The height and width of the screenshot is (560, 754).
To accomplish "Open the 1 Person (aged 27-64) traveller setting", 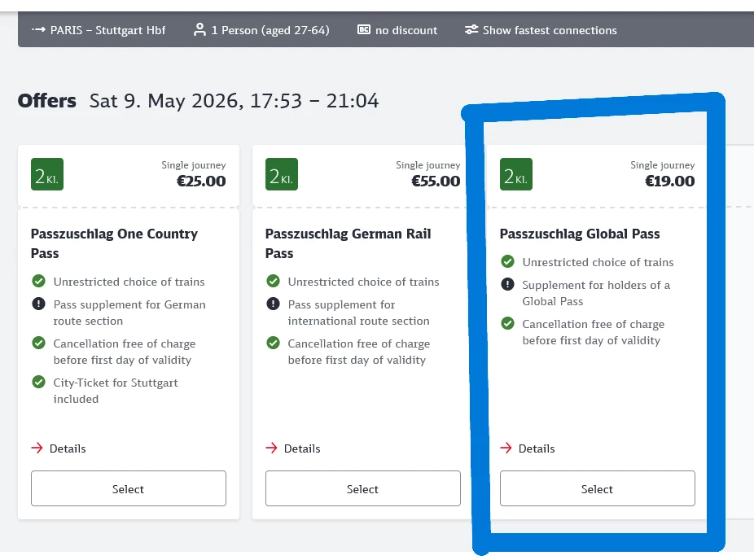I will click(270, 30).
